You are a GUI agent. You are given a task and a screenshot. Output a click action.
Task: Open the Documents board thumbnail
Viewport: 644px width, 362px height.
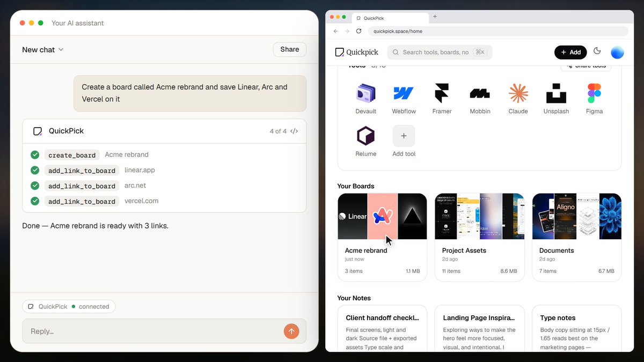click(x=577, y=216)
